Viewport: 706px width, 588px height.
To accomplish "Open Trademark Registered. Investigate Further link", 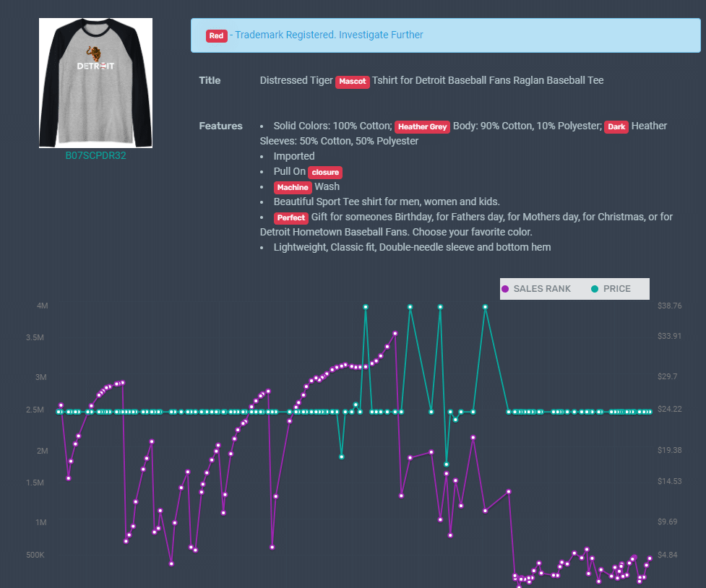I will pyautogui.click(x=329, y=35).
